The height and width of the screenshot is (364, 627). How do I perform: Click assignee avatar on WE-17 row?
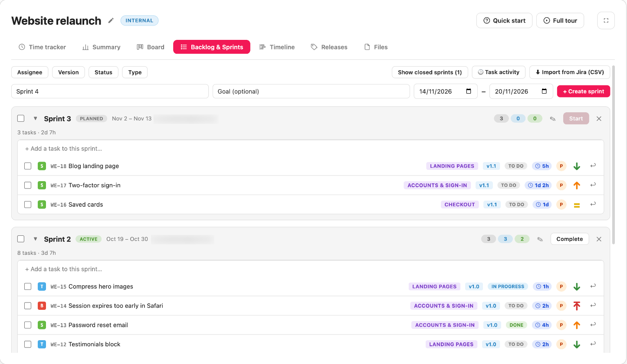pos(561,185)
